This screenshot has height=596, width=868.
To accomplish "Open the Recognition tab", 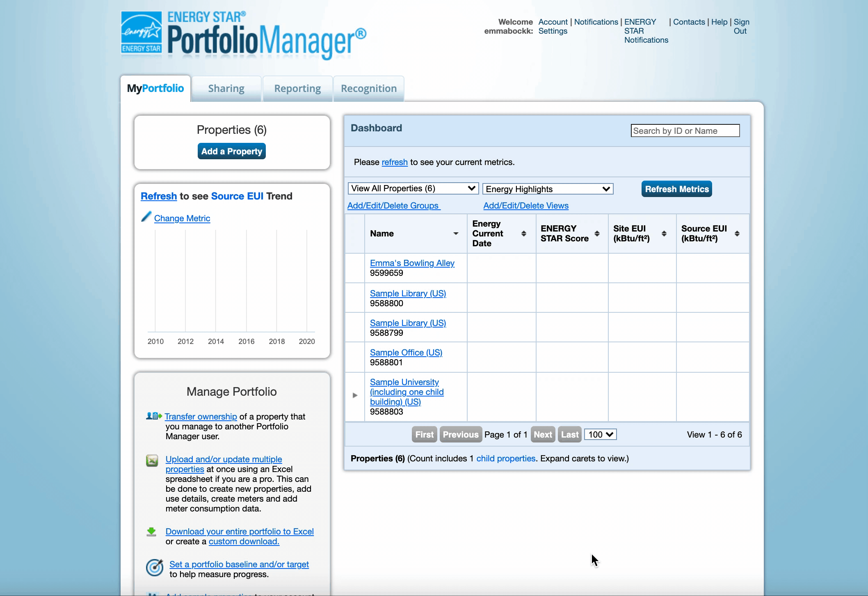I will click(x=369, y=88).
